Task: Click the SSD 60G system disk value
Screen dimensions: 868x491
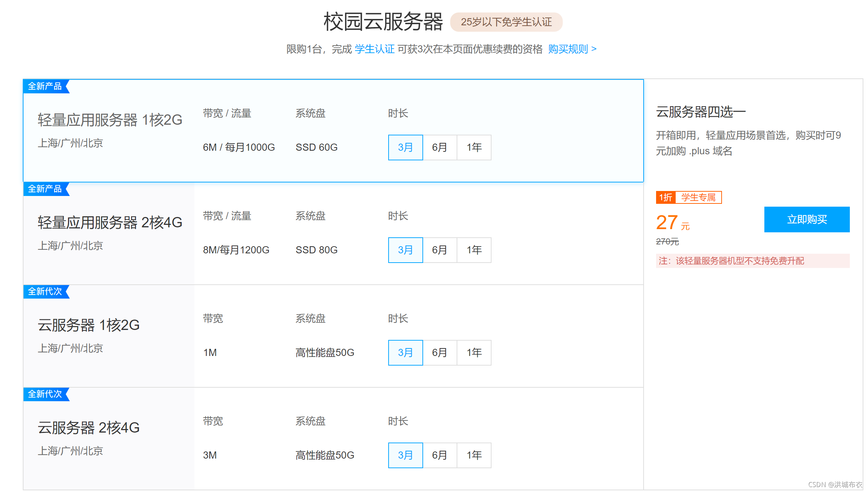Action: (316, 148)
